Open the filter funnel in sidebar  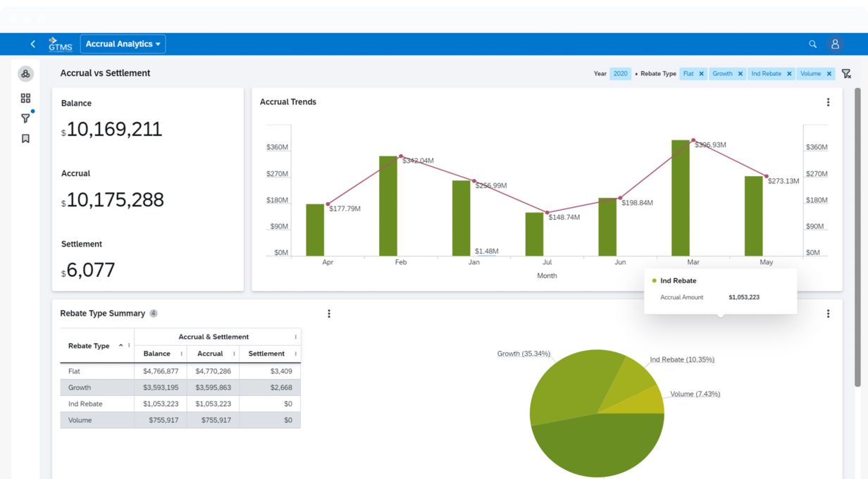pos(25,118)
